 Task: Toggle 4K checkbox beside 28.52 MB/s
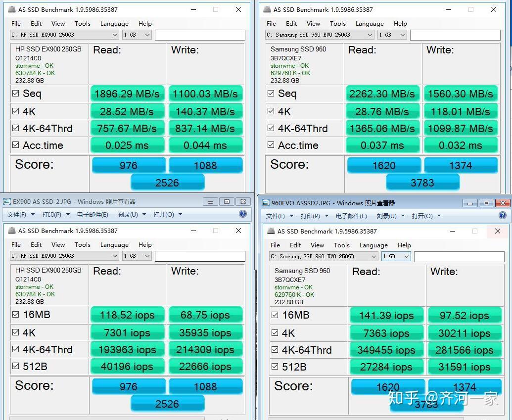(15, 111)
